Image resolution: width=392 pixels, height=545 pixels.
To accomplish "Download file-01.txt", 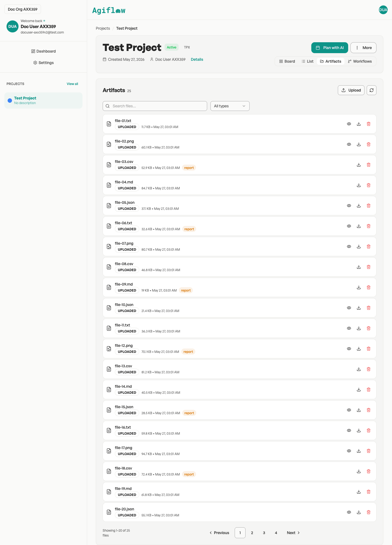I will click(359, 124).
